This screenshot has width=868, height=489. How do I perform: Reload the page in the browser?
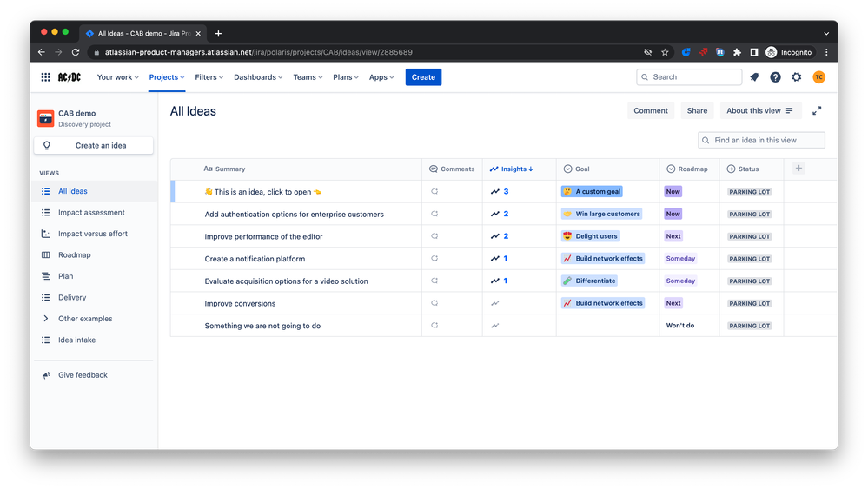pos(76,52)
